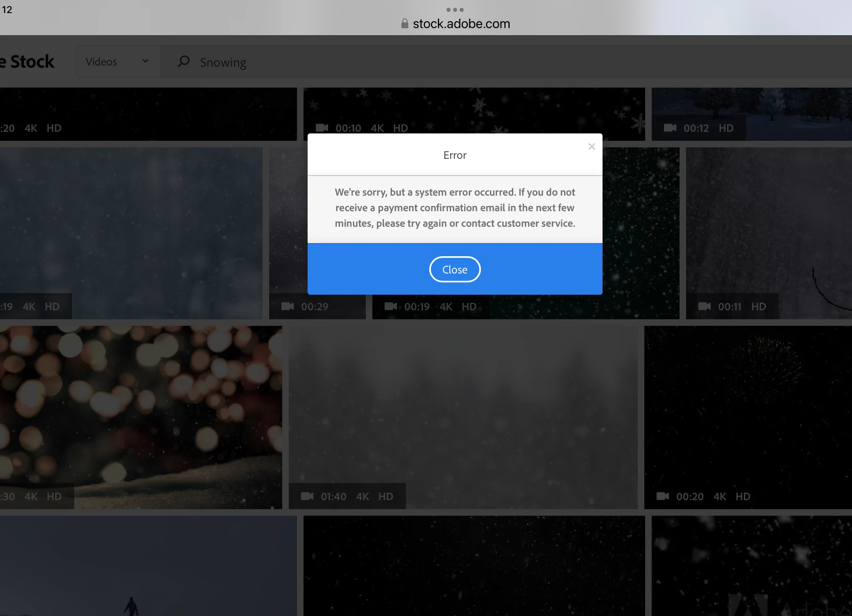This screenshot has width=852, height=616.
Task: Click video camera icon on 00:12 clip
Action: pyautogui.click(x=670, y=128)
